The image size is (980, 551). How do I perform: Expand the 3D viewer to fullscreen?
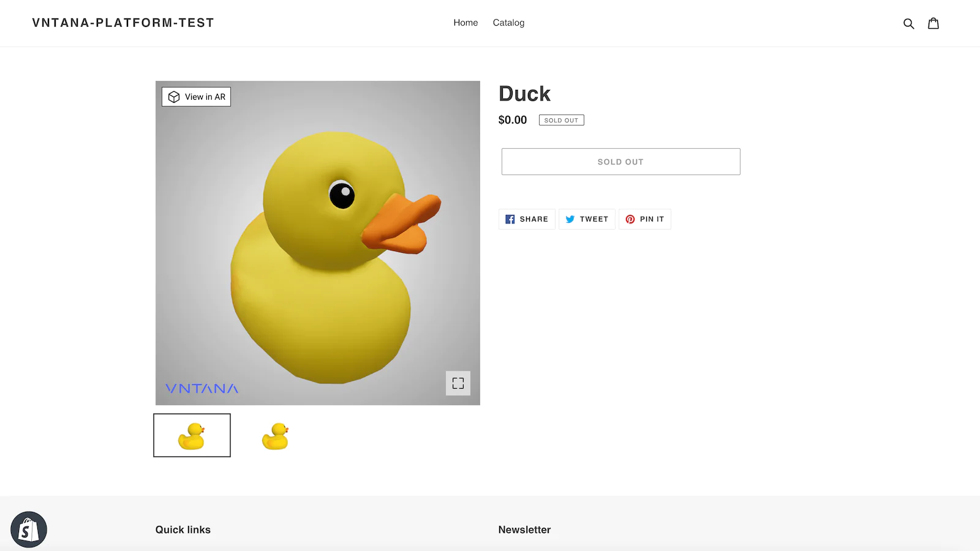[x=458, y=383]
